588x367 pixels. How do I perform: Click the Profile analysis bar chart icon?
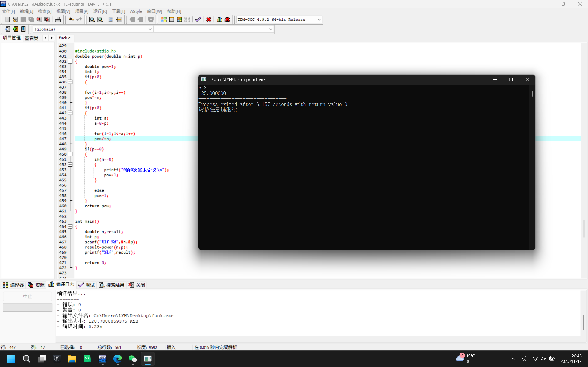219,19
